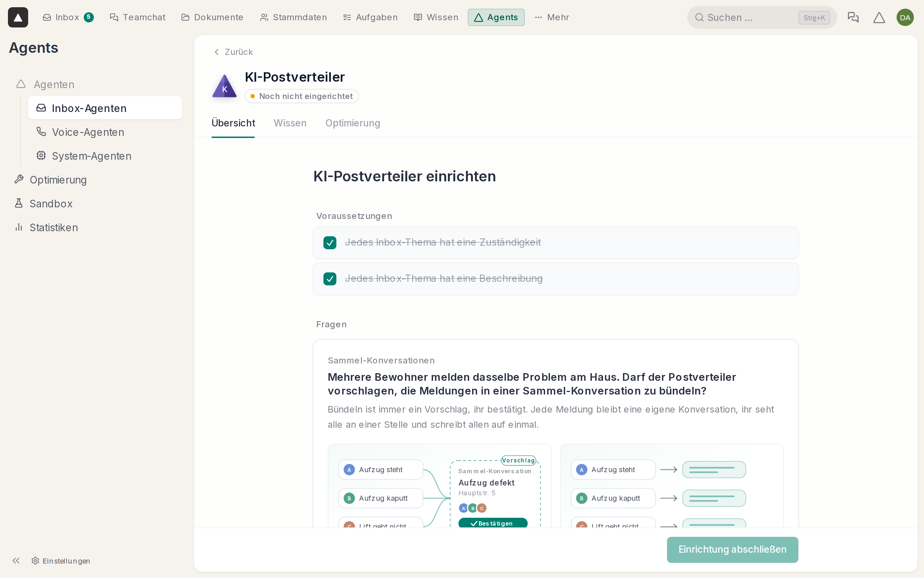Switch to the agent Optimierung tab
Image resolution: width=924 pixels, height=578 pixels.
point(352,123)
